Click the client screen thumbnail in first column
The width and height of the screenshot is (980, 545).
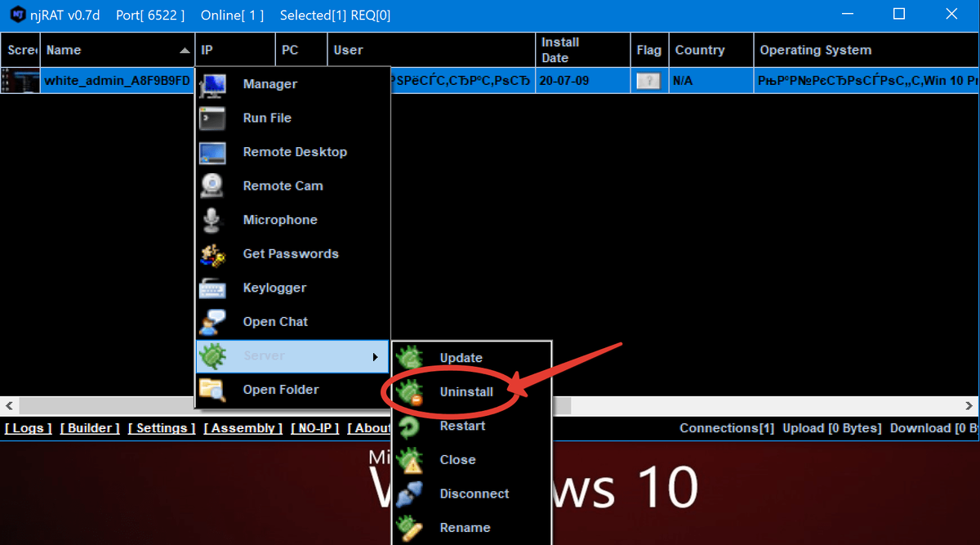20,81
